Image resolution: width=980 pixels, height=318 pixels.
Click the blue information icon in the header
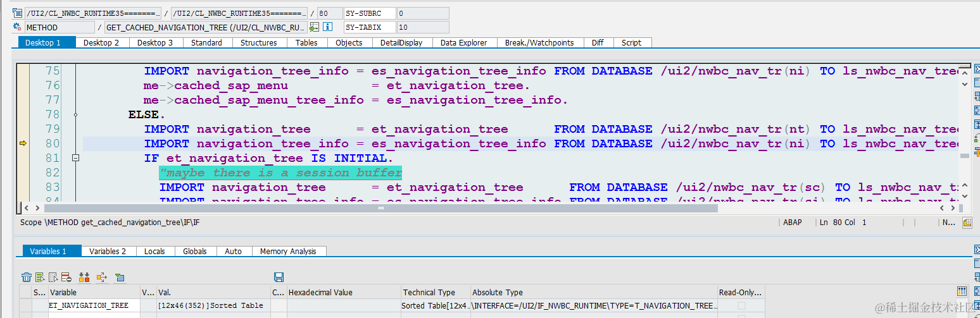coord(327,27)
